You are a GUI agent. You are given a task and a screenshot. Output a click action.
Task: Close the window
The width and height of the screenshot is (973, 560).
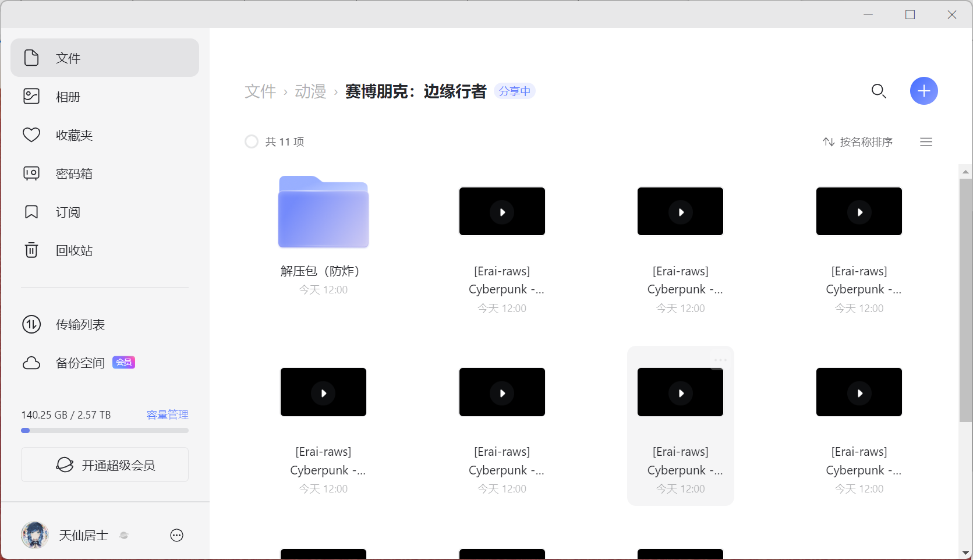pyautogui.click(x=952, y=15)
